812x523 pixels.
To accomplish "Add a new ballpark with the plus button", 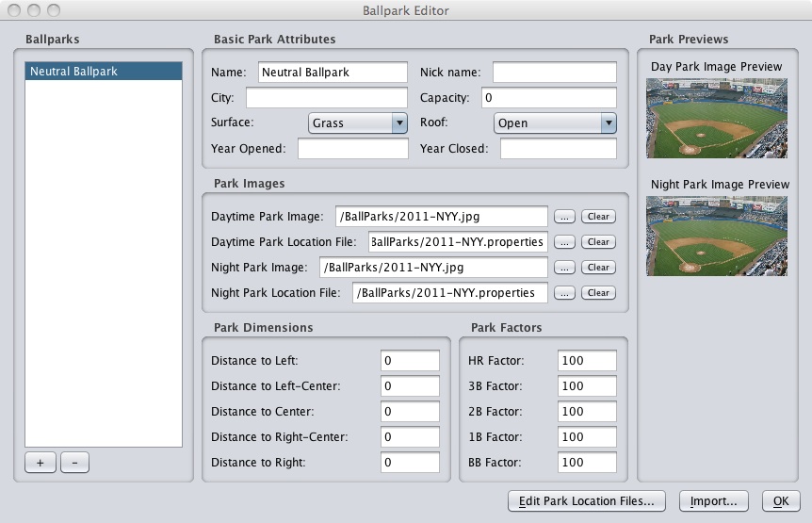I will pyautogui.click(x=41, y=463).
